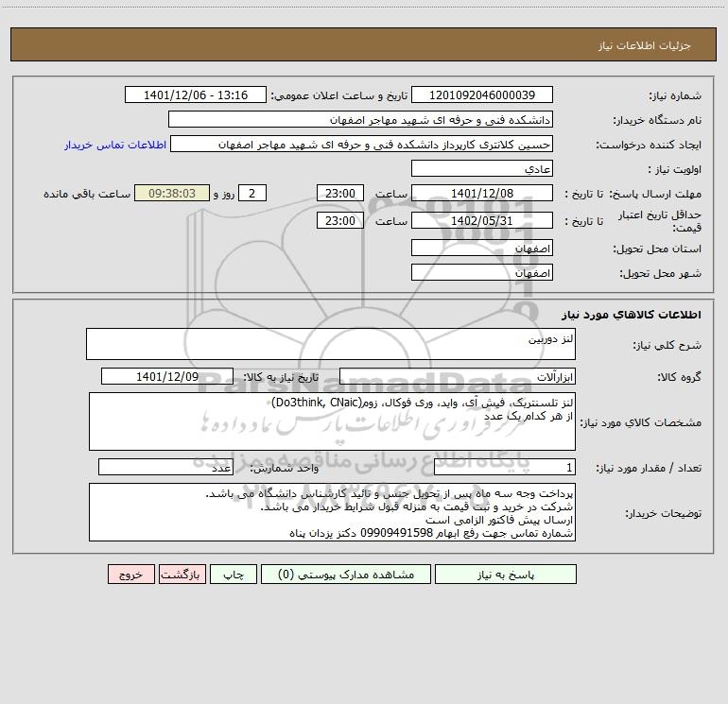The width and height of the screenshot is (728, 704).
Task: Click the label ایجاد کننده درخواست
Action: tap(649, 145)
